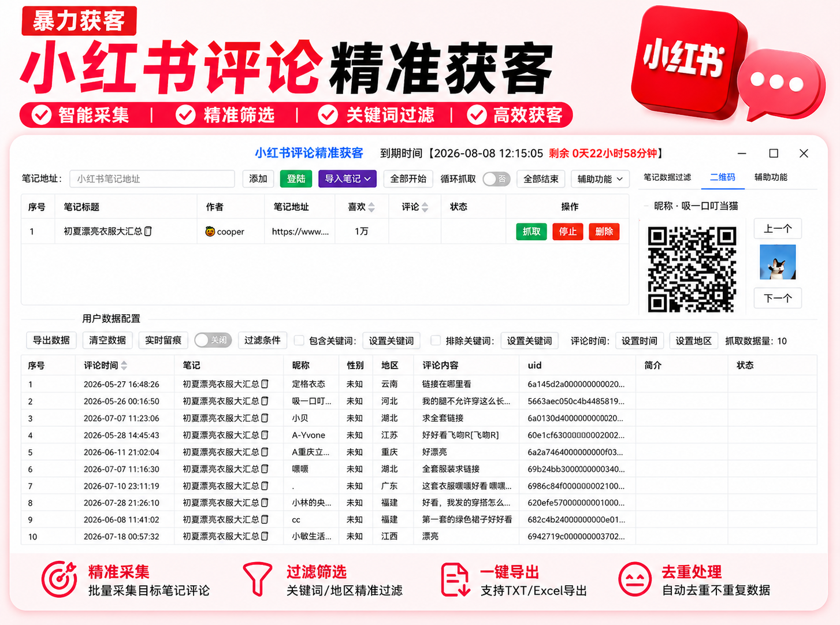This screenshot has height=625, width=840.
Task: Select uid 6a145d2a000000000020...
Action: (576, 384)
